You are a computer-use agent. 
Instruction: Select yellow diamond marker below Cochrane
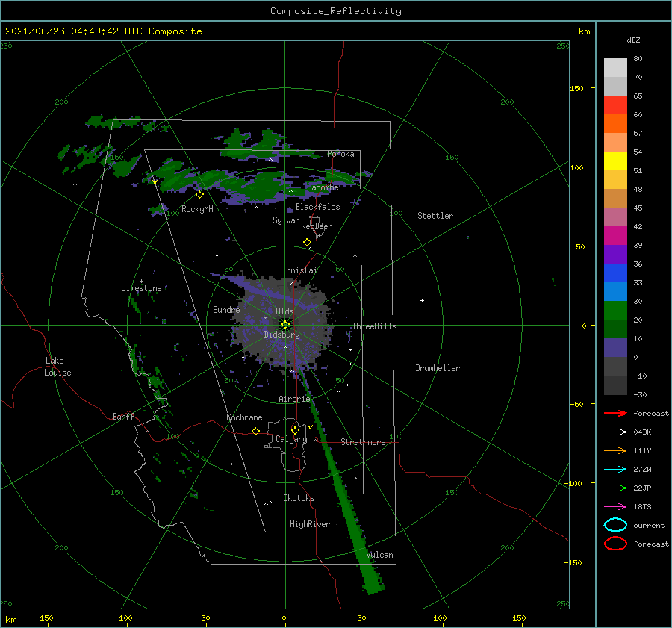point(255,431)
